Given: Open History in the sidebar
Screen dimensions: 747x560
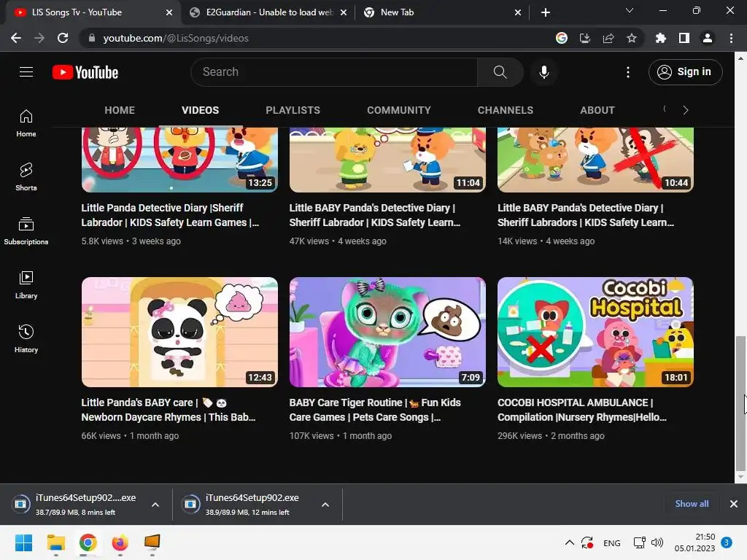Looking at the screenshot, I should click(x=26, y=338).
